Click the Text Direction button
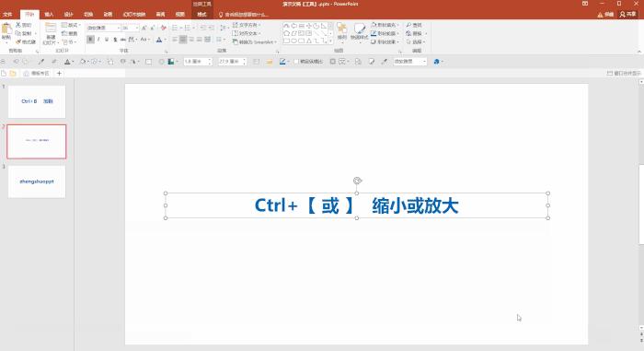The width and height of the screenshot is (644, 351). pos(247,25)
